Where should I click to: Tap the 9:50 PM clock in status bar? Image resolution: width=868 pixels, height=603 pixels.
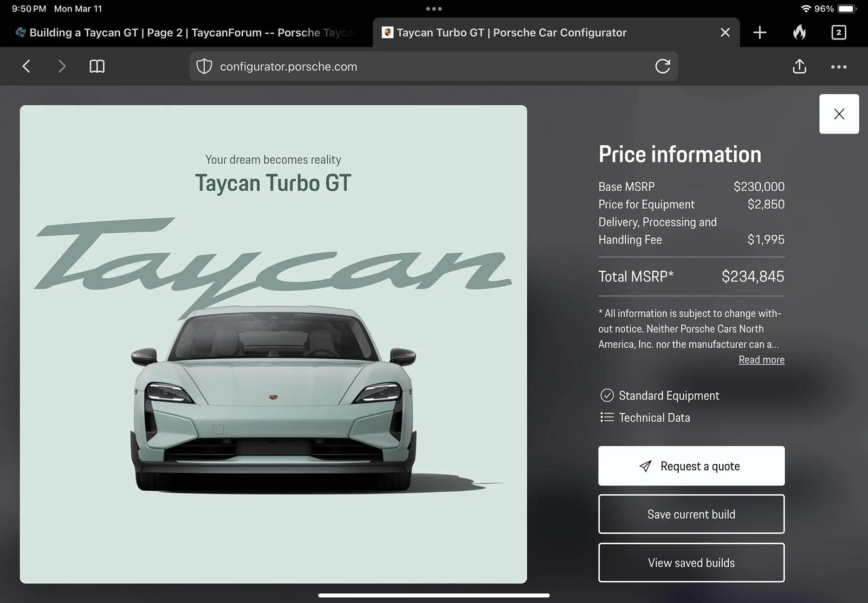(x=29, y=9)
